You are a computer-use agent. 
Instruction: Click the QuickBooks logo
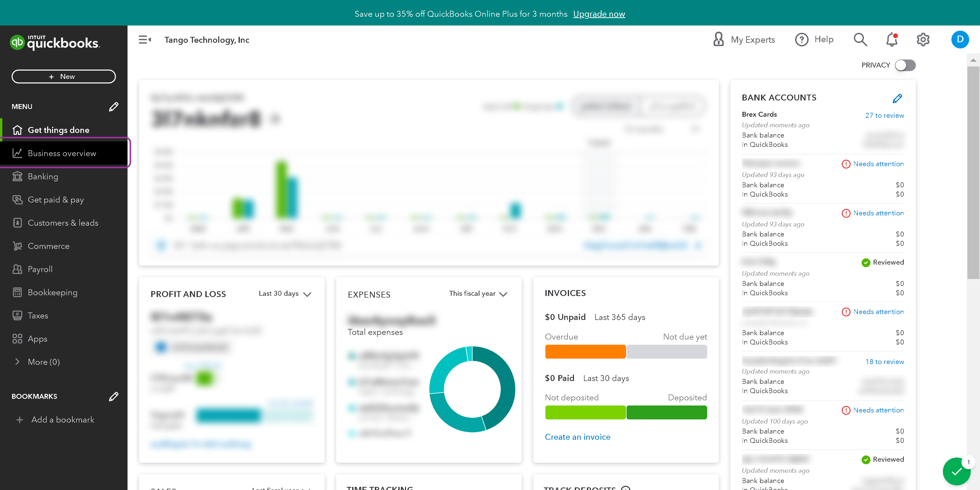point(55,43)
